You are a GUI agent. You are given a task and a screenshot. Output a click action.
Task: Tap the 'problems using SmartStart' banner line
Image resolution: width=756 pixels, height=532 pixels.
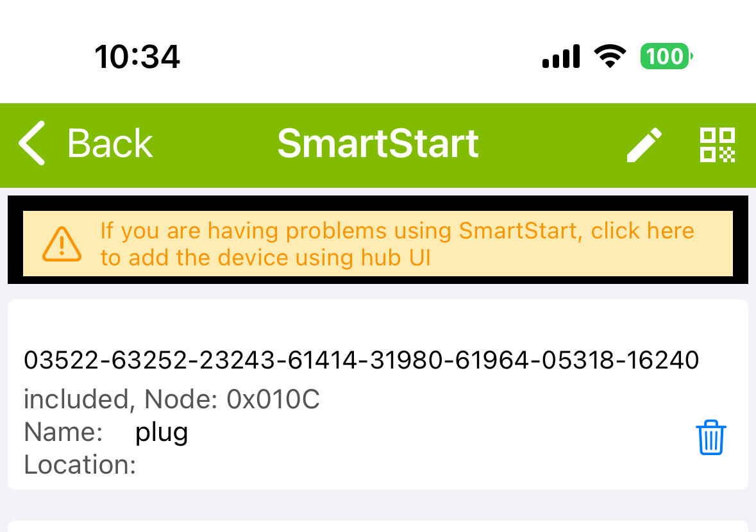click(397, 231)
